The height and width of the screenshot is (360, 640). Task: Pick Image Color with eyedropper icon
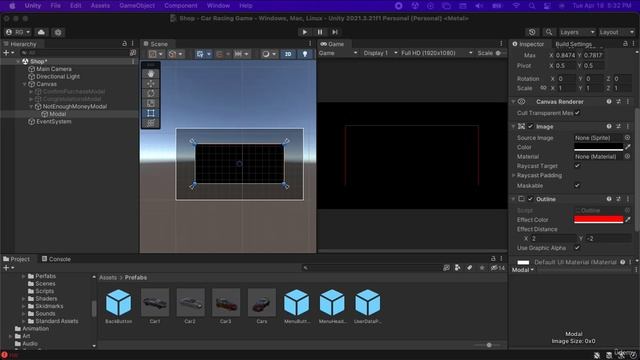(x=628, y=147)
